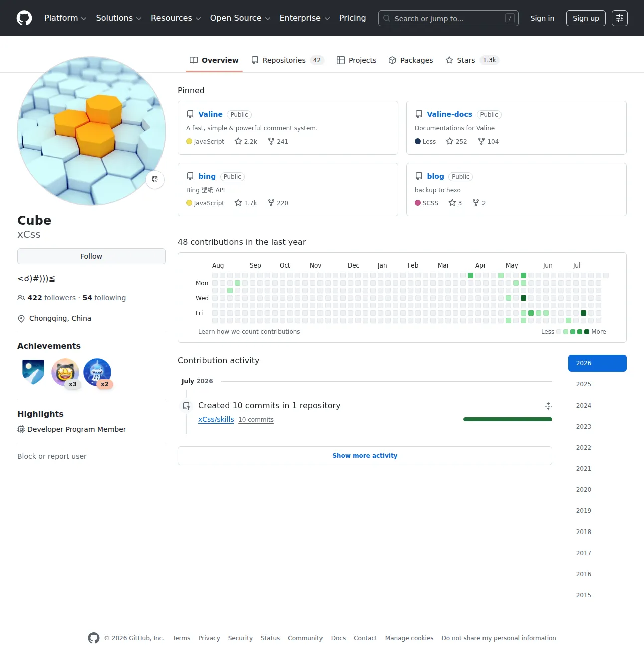Open the blog repository link
The height and width of the screenshot is (665, 644).
(x=435, y=176)
